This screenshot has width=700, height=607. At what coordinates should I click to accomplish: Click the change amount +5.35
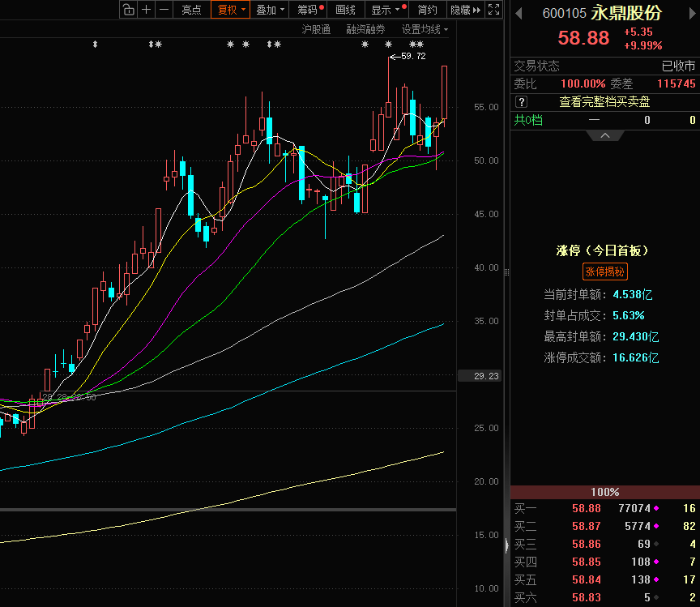(x=638, y=32)
